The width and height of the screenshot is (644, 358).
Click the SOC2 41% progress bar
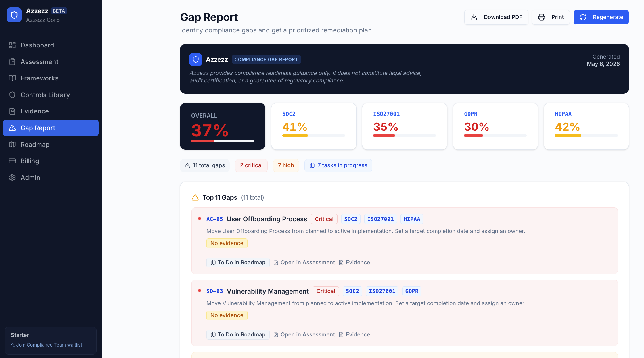314,136
